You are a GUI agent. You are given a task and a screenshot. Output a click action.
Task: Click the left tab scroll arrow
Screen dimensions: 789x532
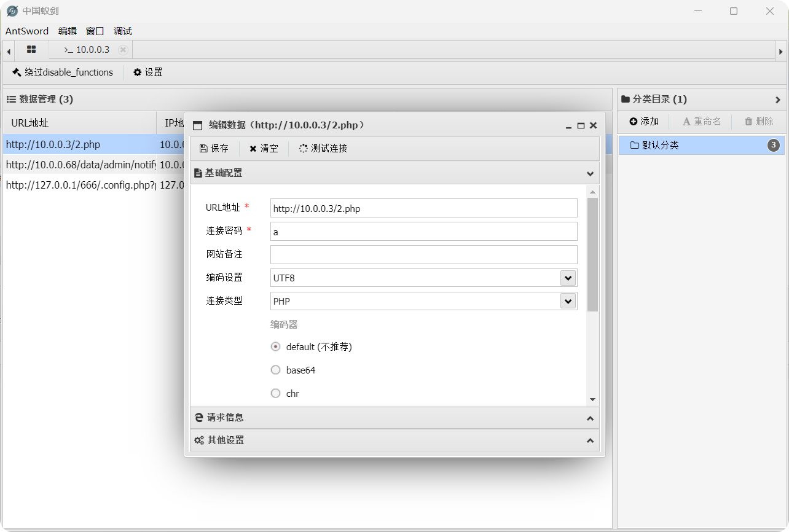click(8, 51)
